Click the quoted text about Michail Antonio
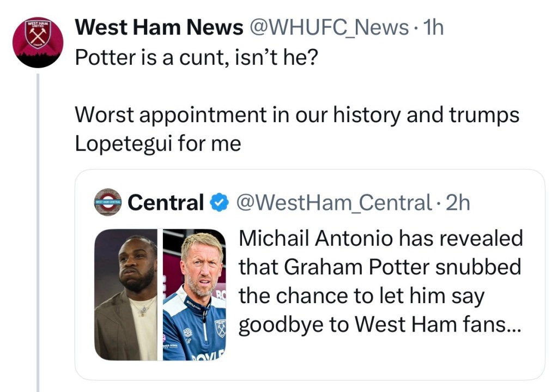Viewport: 558px width, 392px height. pyautogui.click(x=380, y=239)
